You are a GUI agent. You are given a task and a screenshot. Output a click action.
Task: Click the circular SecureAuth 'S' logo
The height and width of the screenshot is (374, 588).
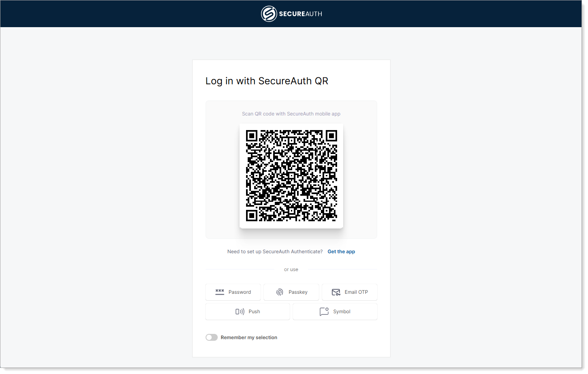(268, 13)
